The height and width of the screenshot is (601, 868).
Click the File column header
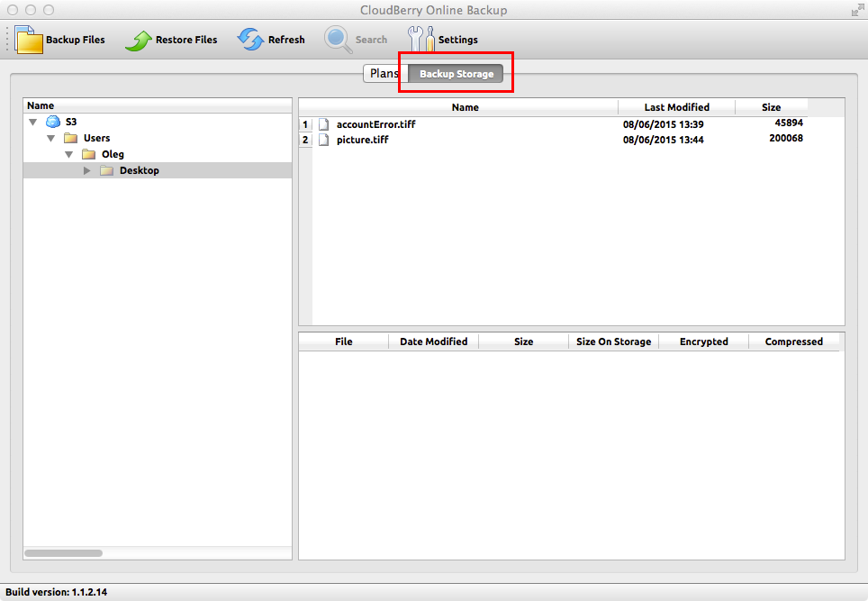pyautogui.click(x=344, y=341)
